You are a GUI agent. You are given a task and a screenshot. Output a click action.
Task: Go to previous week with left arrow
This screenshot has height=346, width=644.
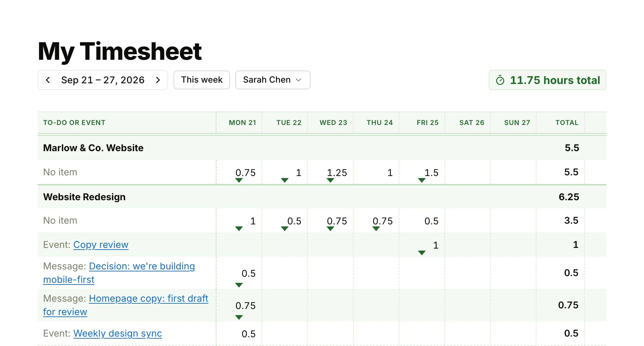pos(48,80)
